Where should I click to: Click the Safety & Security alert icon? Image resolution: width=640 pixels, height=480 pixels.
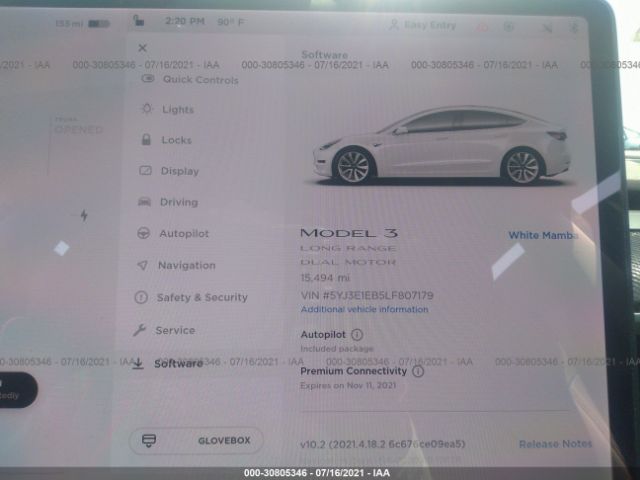141,297
